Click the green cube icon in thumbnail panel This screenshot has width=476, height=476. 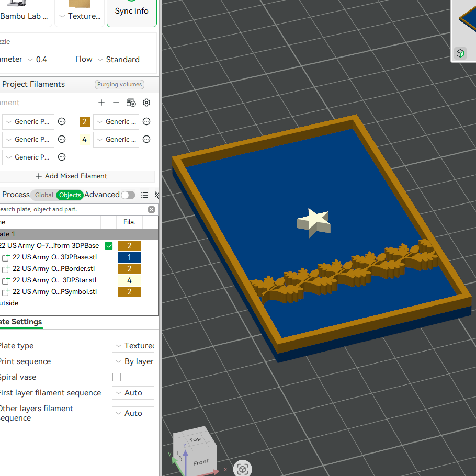coord(460,53)
